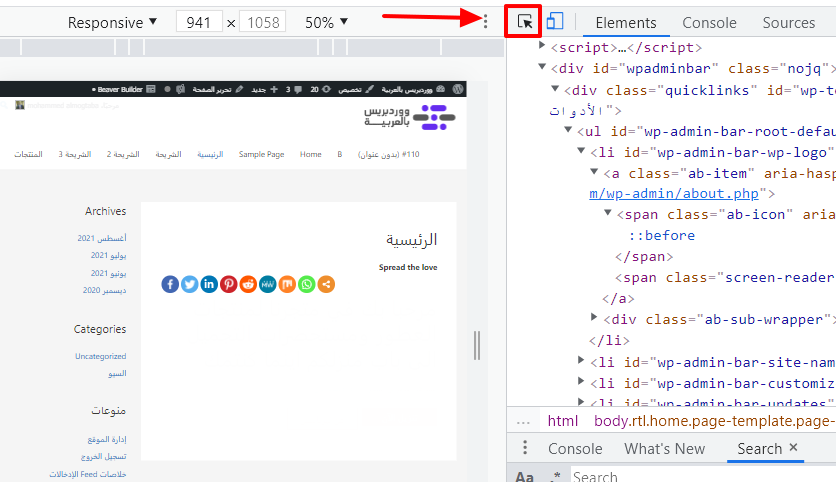
Task: Click the orange more-share icon
Action: (x=326, y=284)
